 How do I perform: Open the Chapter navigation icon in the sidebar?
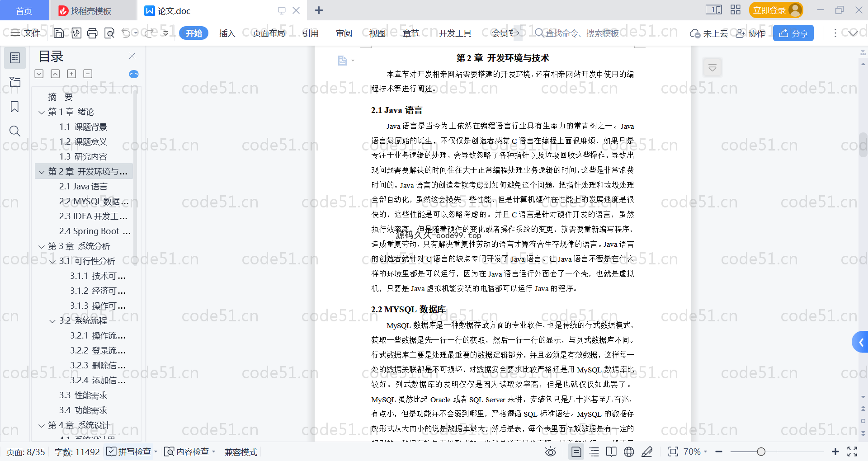[15, 82]
